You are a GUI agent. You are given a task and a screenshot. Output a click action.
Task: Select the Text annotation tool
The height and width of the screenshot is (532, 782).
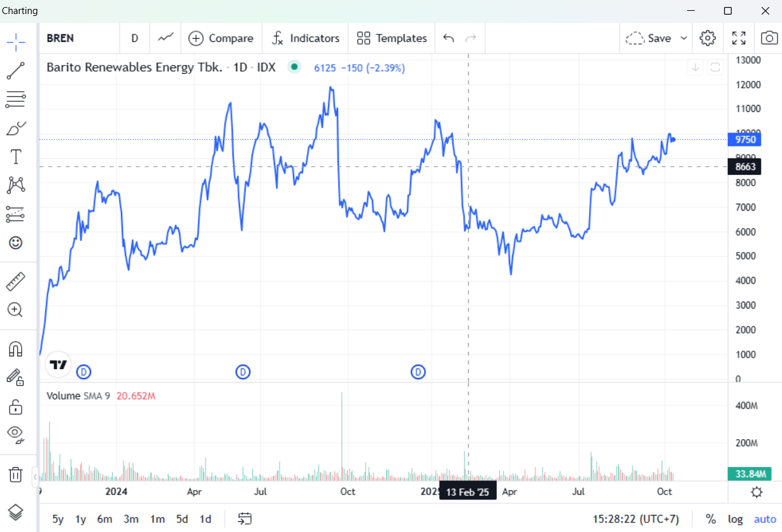click(x=16, y=157)
